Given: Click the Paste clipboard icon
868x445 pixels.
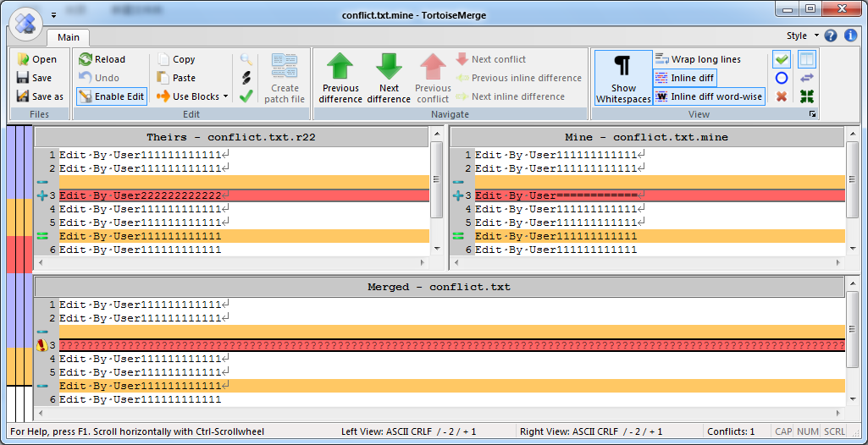Looking at the screenshot, I should click(163, 78).
